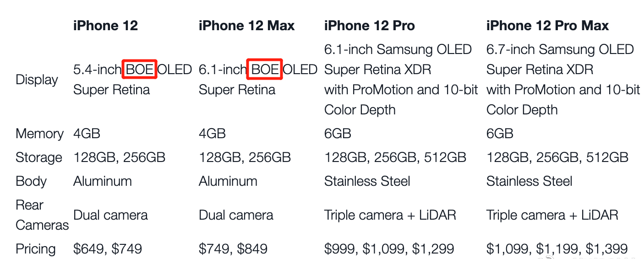
Task: Click the Display row label
Action: tap(37, 80)
